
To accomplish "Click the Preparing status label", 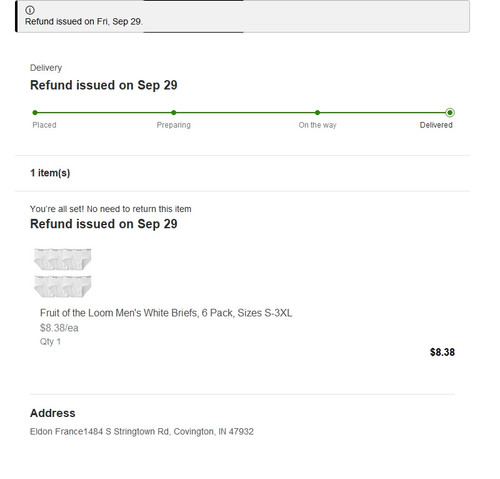I will (x=174, y=125).
